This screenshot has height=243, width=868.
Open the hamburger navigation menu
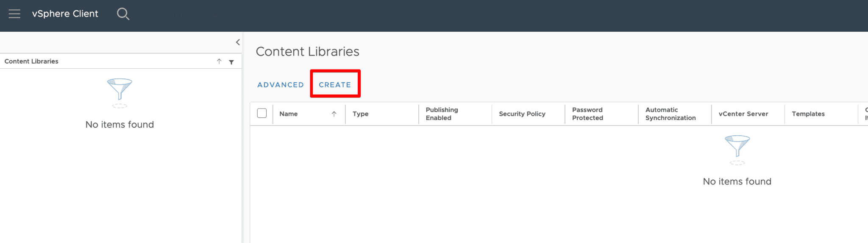(x=14, y=14)
